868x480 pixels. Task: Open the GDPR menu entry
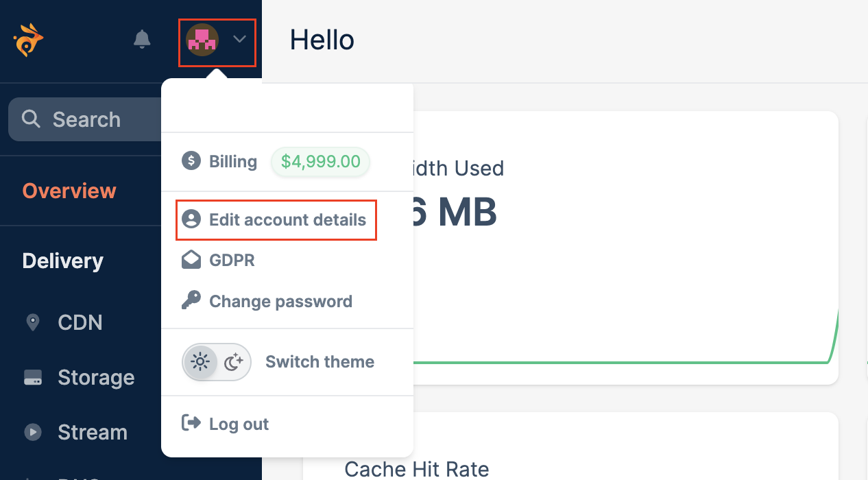(x=232, y=261)
